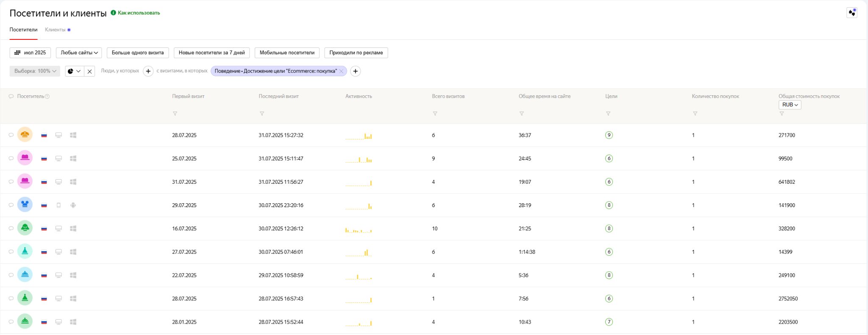868x335 pixels.
Task: Toggle Больше одного визита quick filter
Action: pos(138,53)
